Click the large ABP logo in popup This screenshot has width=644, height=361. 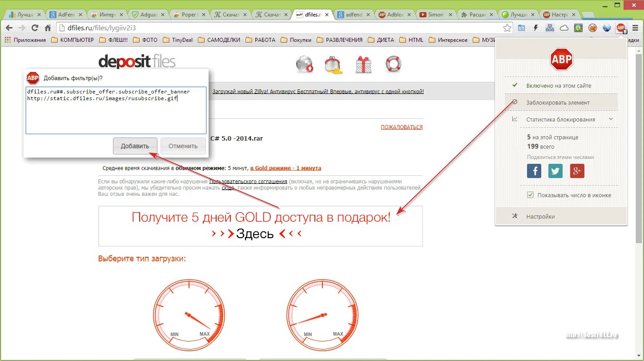click(561, 59)
